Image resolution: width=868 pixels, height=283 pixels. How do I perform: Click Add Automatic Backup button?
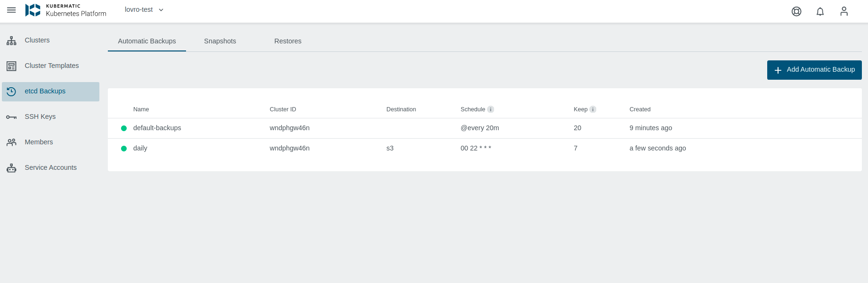point(814,70)
